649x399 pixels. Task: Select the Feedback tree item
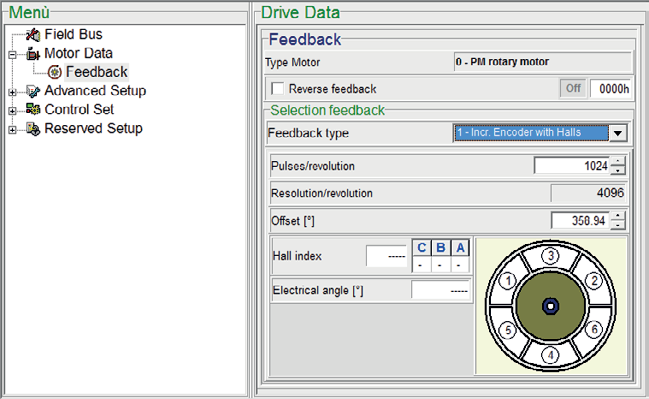97,72
